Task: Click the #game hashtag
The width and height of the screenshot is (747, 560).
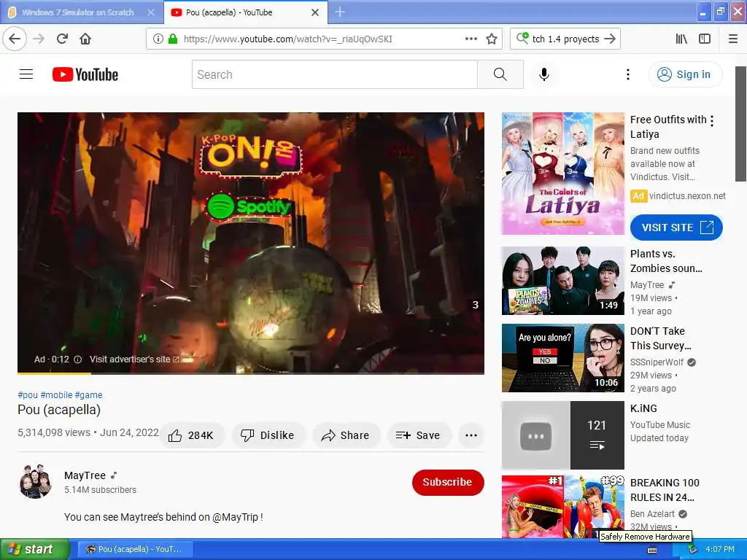Action: point(88,394)
